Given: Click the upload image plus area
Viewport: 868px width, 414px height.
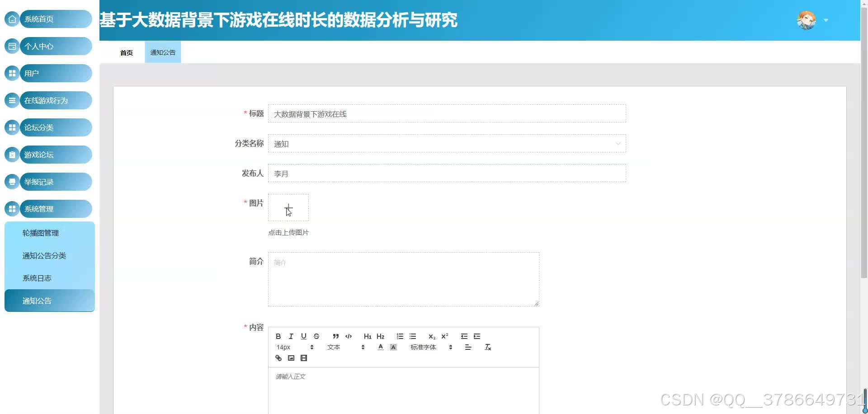Looking at the screenshot, I should click(x=288, y=207).
